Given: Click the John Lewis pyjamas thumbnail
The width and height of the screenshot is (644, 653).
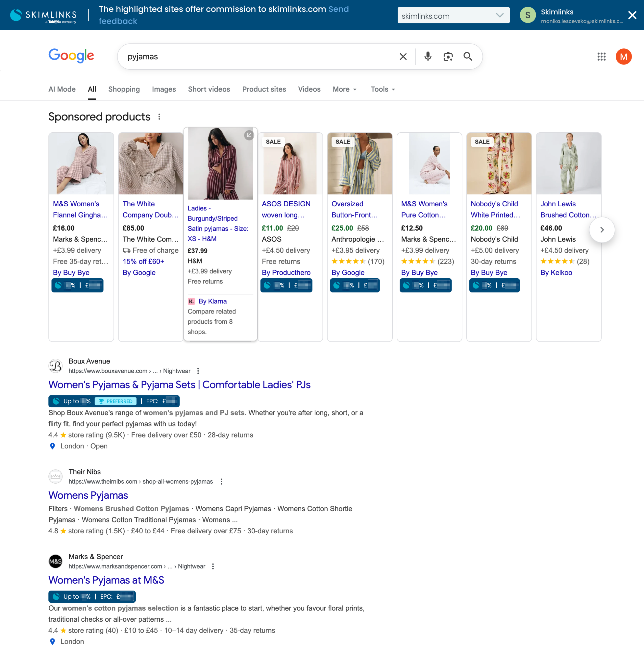Looking at the screenshot, I should 568,164.
